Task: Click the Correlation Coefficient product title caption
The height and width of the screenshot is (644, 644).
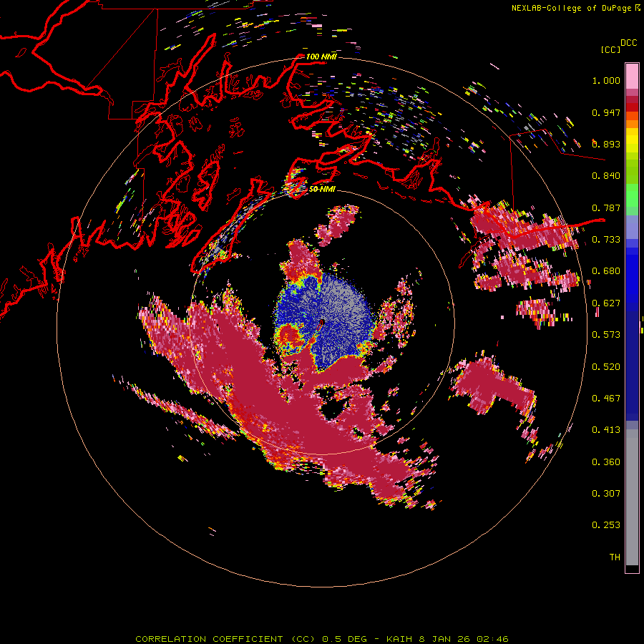Action: 321,639
